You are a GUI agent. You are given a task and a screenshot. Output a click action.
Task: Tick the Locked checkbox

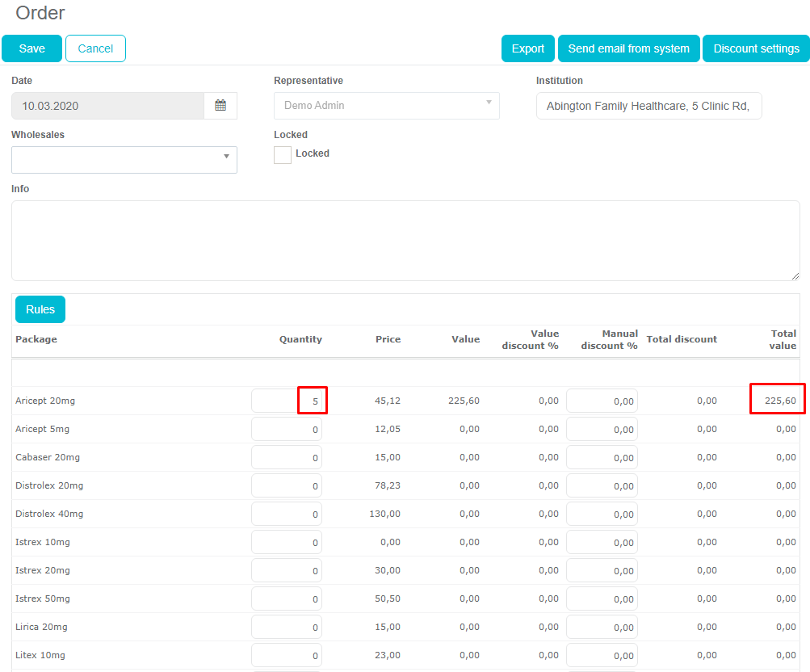tap(283, 155)
